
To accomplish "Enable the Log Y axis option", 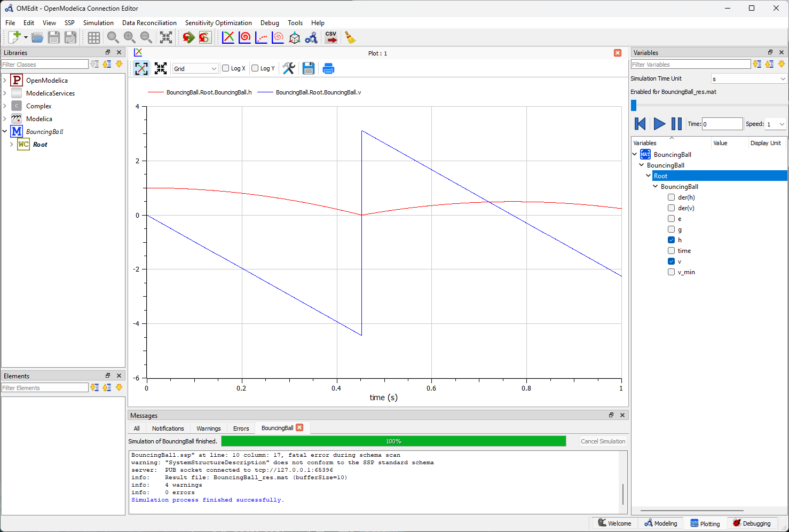I will click(x=255, y=68).
